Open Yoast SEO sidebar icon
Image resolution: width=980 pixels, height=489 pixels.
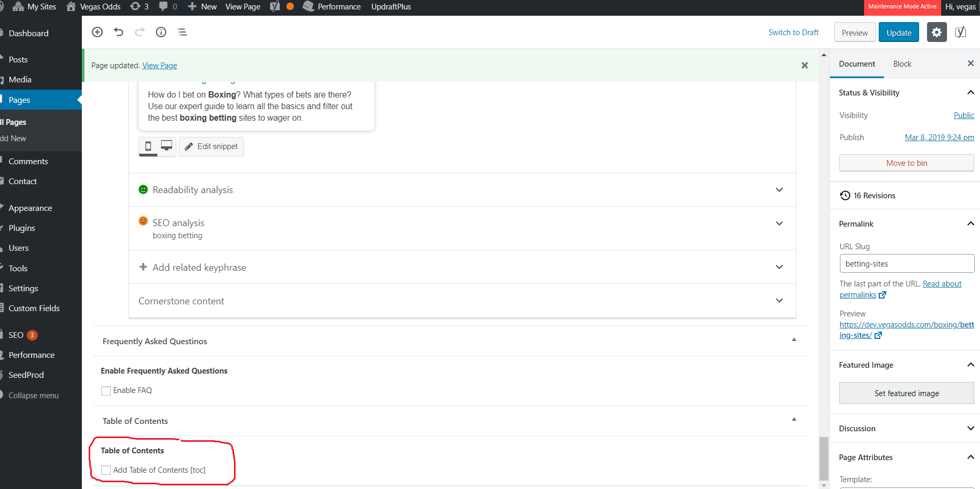pyautogui.click(x=961, y=33)
